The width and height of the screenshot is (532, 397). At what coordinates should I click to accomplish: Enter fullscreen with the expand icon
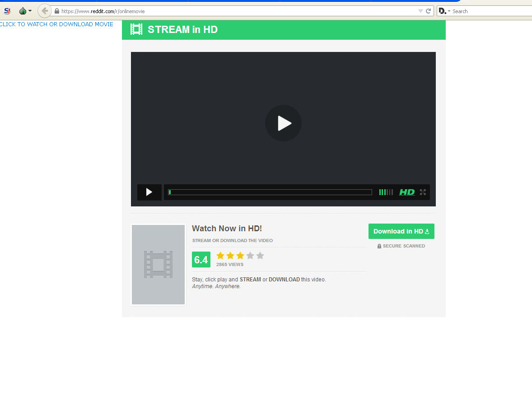point(423,192)
